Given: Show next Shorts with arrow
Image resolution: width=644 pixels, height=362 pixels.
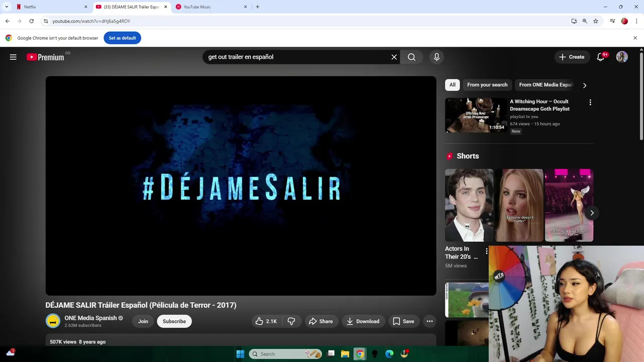Looking at the screenshot, I should (592, 213).
